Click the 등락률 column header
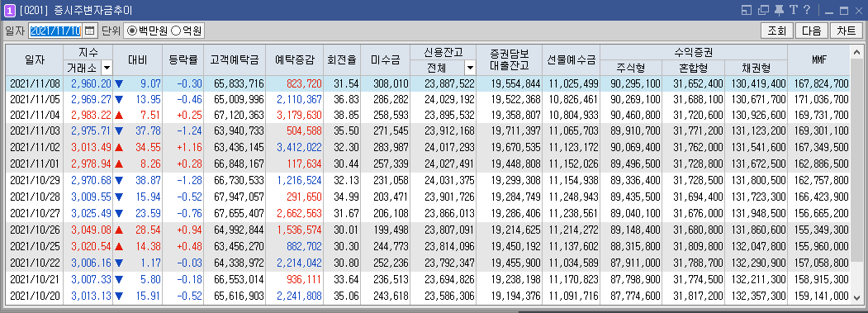This screenshot has height=313, width=868. [183, 59]
